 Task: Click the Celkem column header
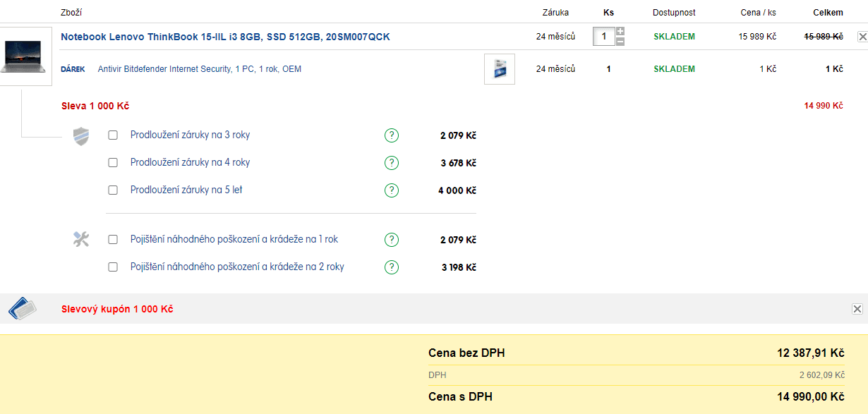point(828,13)
